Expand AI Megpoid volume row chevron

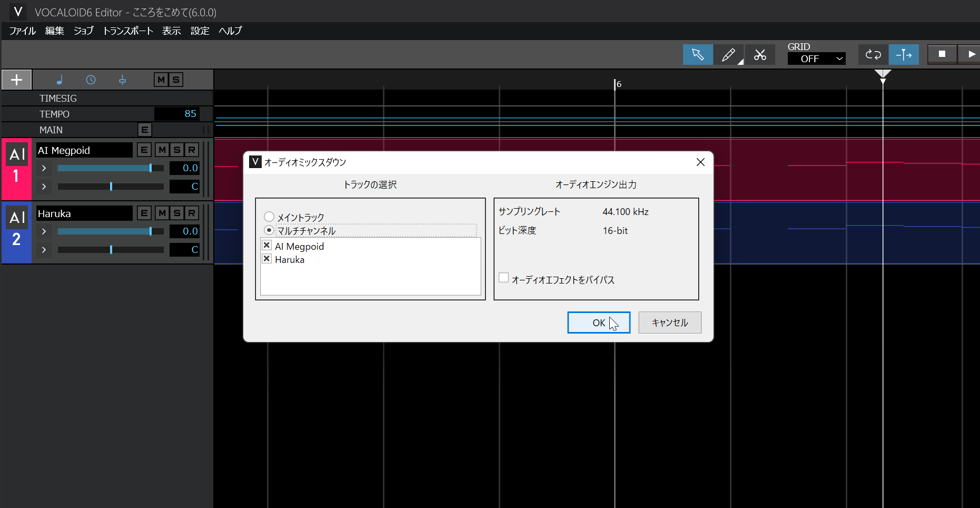[x=44, y=168]
